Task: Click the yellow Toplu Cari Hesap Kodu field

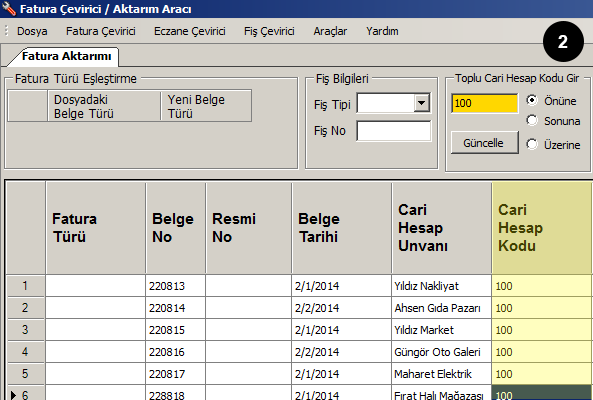Action: [484, 103]
